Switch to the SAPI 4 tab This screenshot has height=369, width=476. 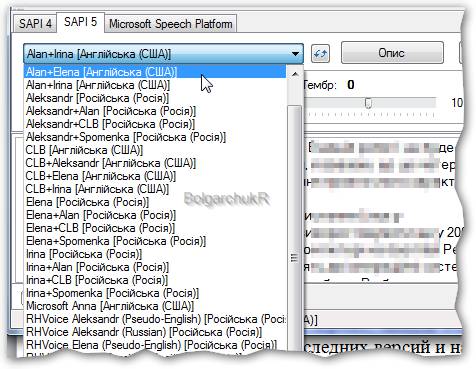coord(35,24)
